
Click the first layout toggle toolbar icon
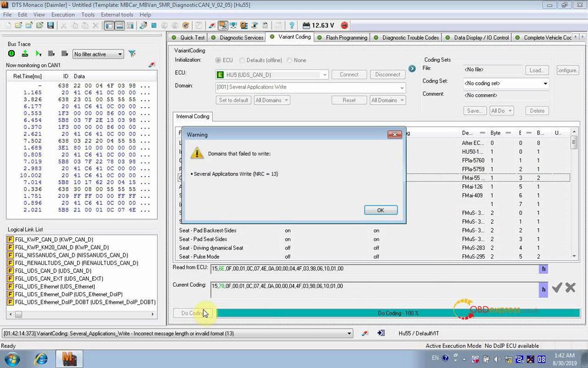(109, 25)
